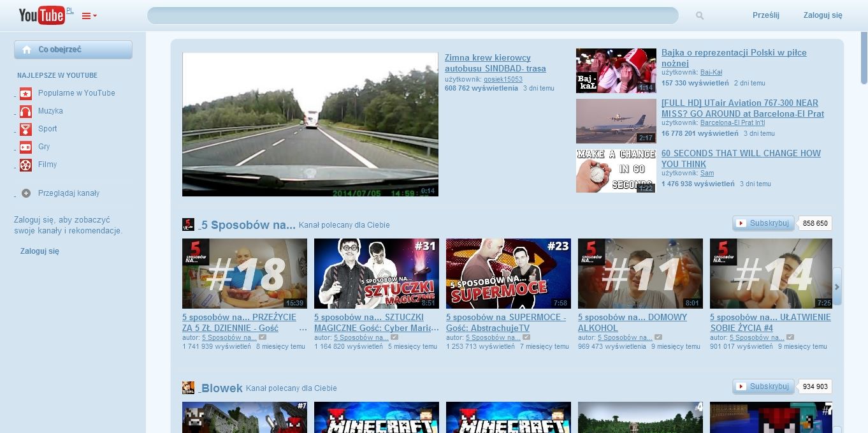The height and width of the screenshot is (433, 868).
Task: Select the Co obejrzeć home button
Action: (73, 50)
